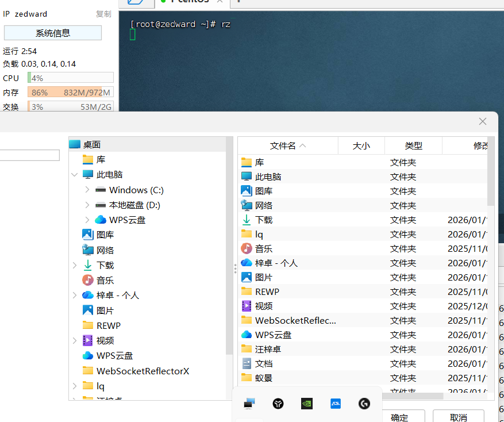Select the 下载 download icon in file list
504x422 pixels.
[x=247, y=220]
